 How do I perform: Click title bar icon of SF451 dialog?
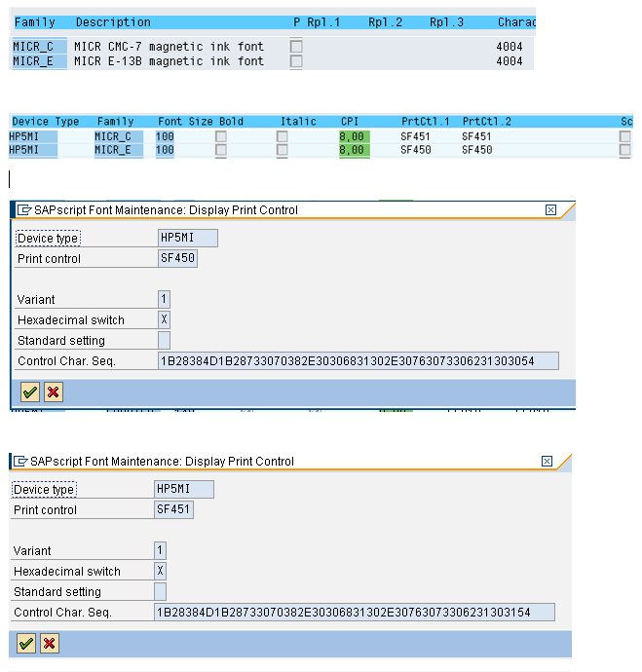click(20, 461)
